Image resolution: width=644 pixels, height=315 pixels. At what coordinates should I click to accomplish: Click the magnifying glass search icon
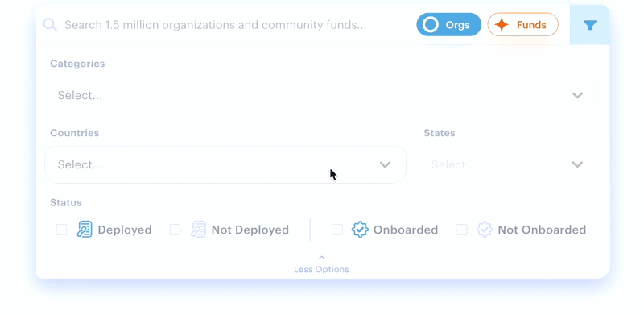50,25
